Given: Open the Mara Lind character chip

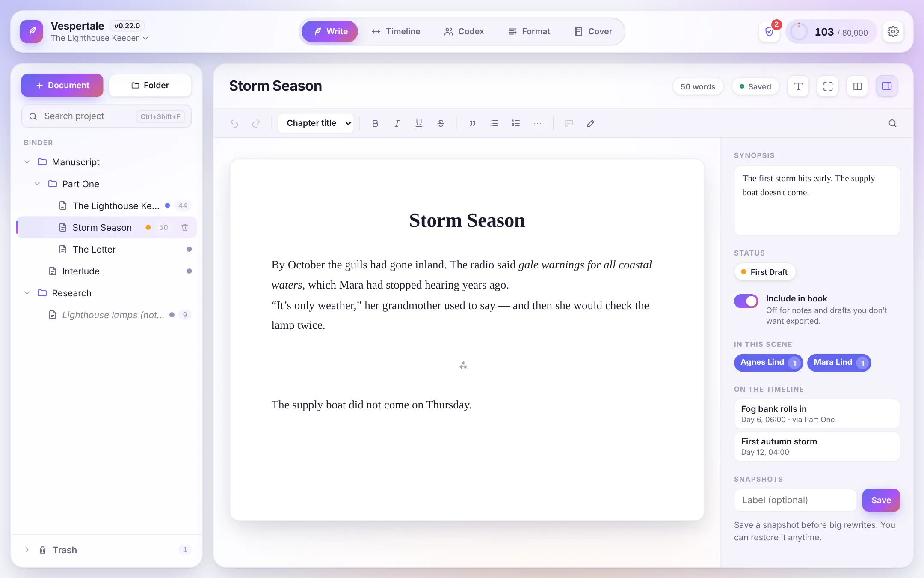Looking at the screenshot, I should click(839, 363).
